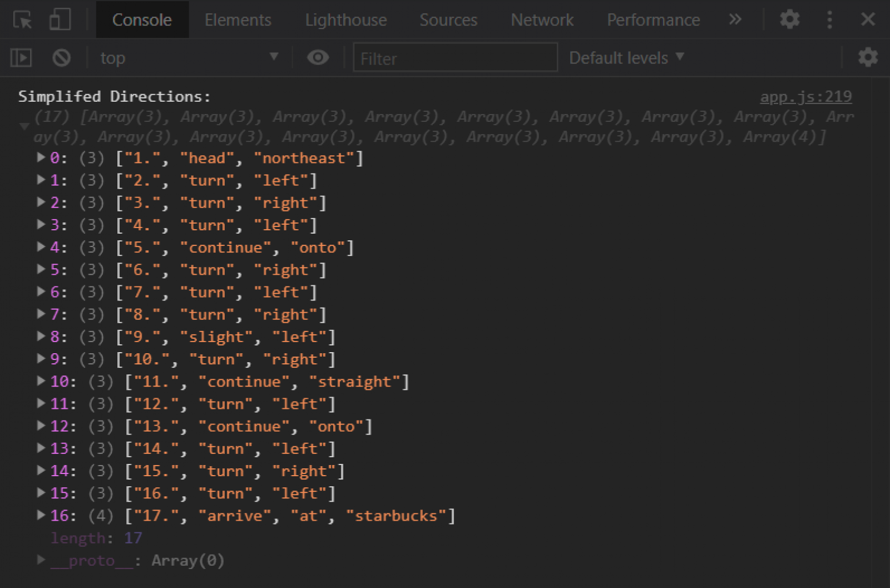Click the "head" string value
890x588 pixels.
(x=207, y=159)
